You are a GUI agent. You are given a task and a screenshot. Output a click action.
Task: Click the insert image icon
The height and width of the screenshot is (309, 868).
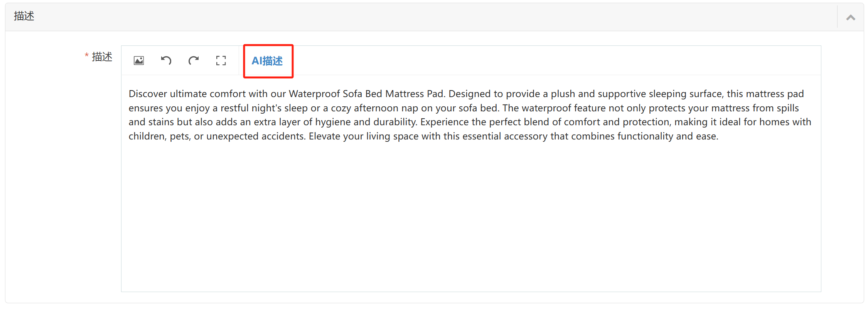tap(139, 60)
